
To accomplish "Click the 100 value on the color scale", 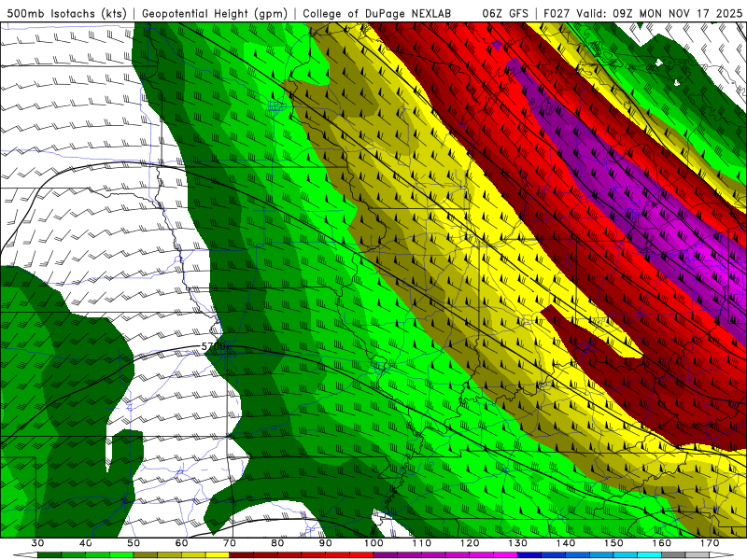I will pyautogui.click(x=373, y=543).
